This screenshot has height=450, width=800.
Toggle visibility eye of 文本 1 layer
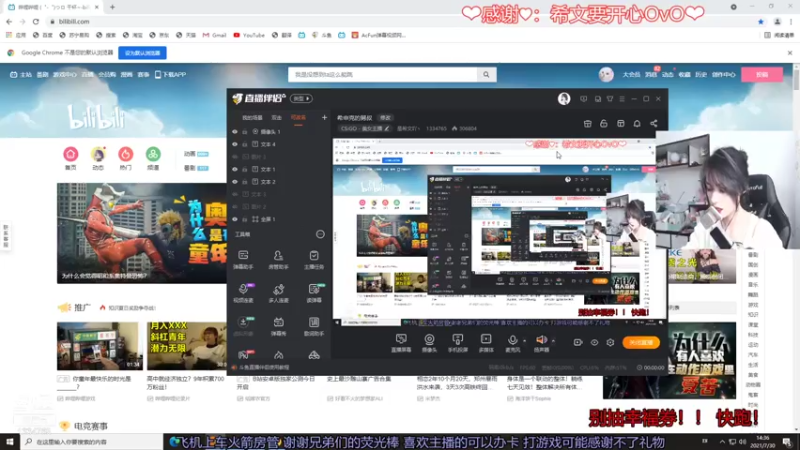tap(235, 169)
